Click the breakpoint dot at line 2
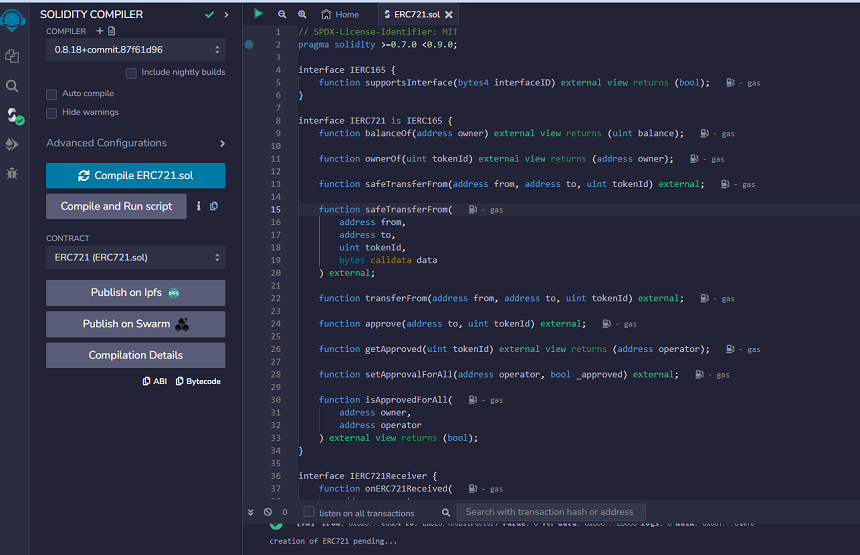The height and width of the screenshot is (555, 860). (x=249, y=44)
